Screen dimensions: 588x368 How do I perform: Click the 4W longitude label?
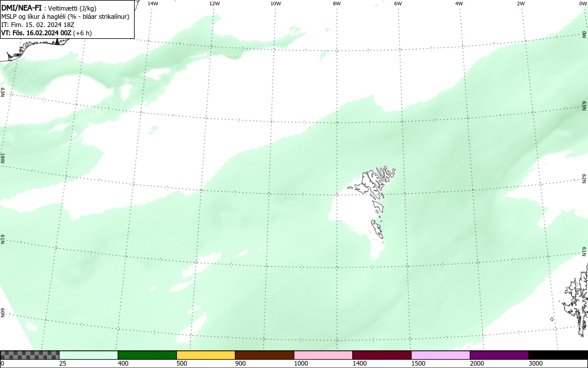pyautogui.click(x=459, y=4)
